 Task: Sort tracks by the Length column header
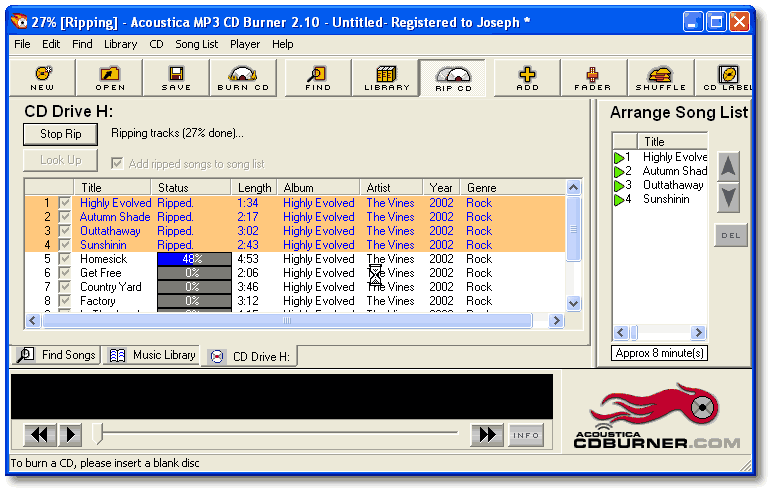pyautogui.click(x=254, y=188)
